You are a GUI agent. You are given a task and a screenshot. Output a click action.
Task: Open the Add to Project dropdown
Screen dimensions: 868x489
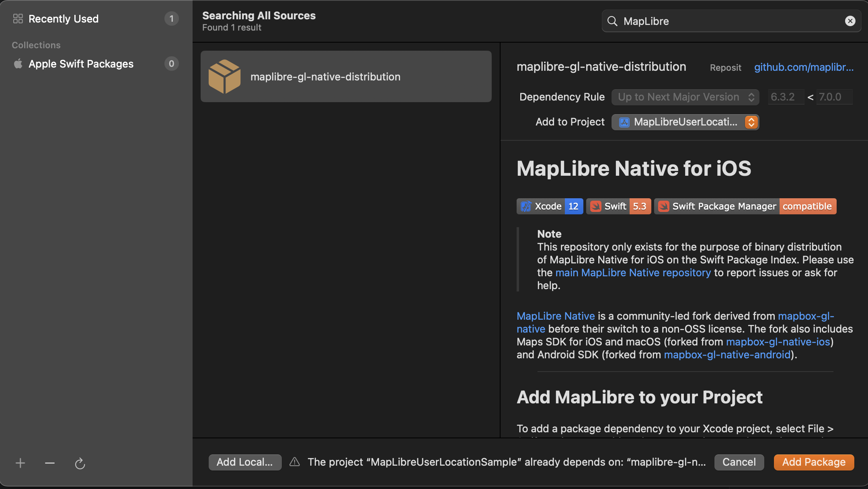pos(685,122)
